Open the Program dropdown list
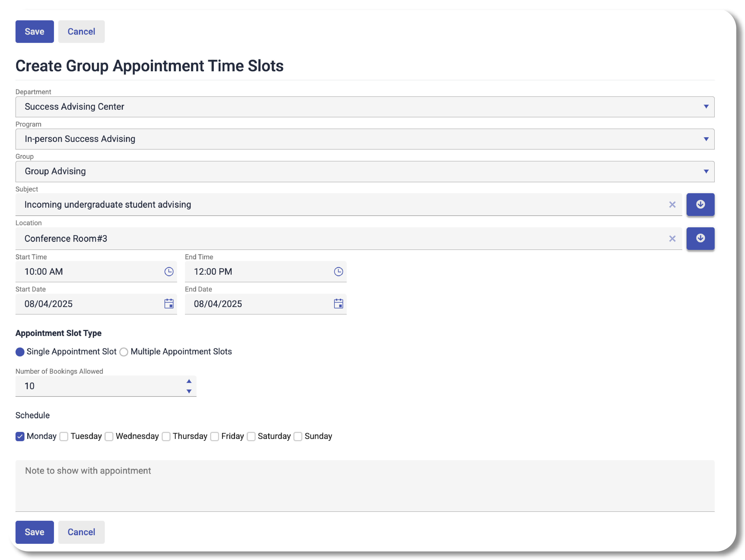745x560 pixels. [x=706, y=139]
